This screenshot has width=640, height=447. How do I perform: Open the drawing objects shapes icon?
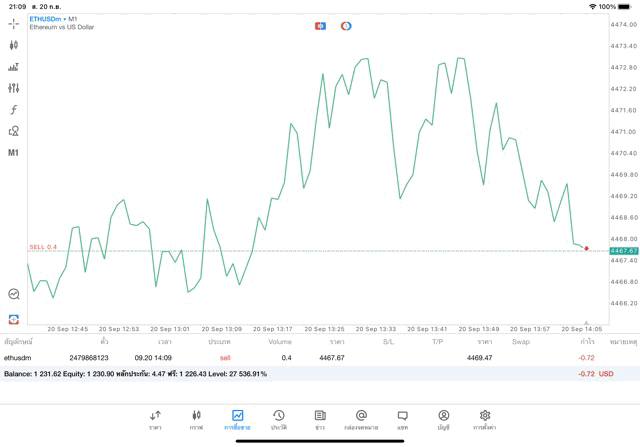(13, 131)
